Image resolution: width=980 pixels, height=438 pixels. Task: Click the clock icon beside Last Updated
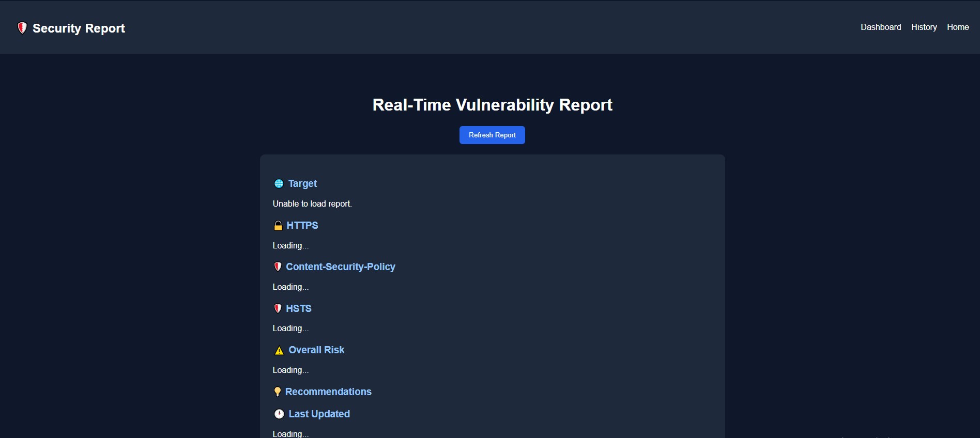pos(279,414)
